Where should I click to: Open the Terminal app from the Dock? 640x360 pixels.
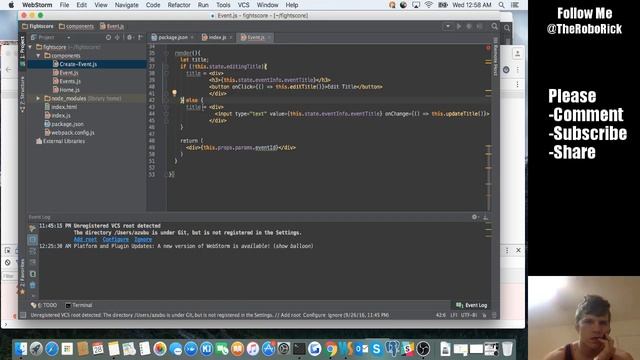point(299,349)
